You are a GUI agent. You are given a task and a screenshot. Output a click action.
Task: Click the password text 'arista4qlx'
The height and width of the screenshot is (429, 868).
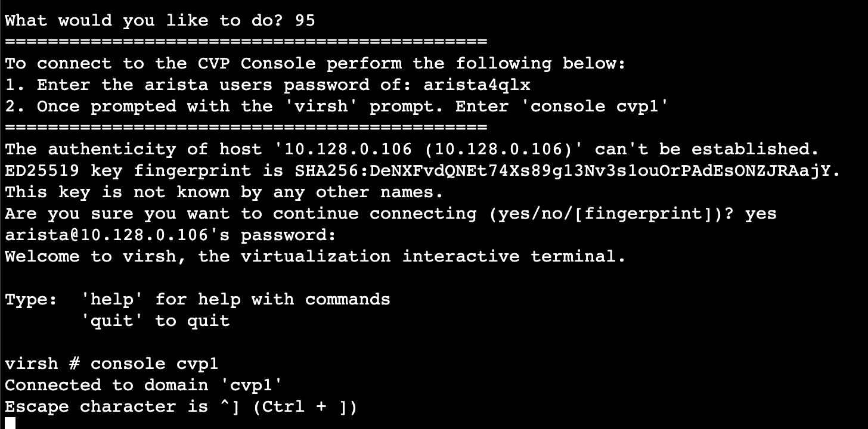click(x=476, y=85)
